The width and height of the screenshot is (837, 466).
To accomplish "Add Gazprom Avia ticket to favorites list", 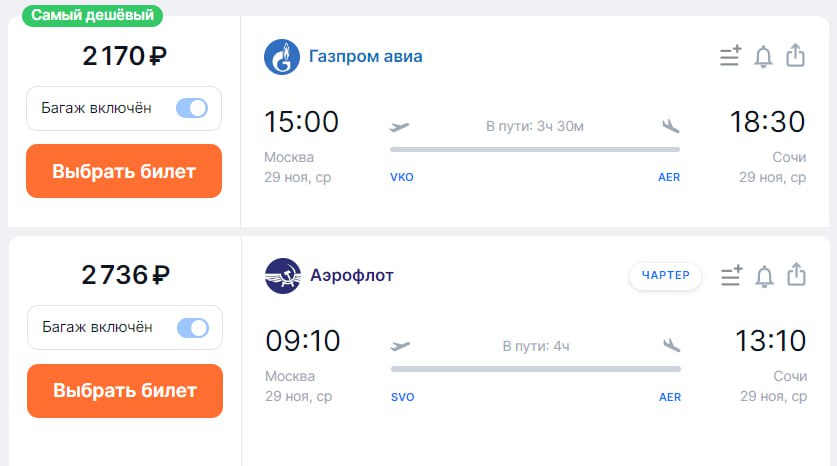I will [x=730, y=56].
